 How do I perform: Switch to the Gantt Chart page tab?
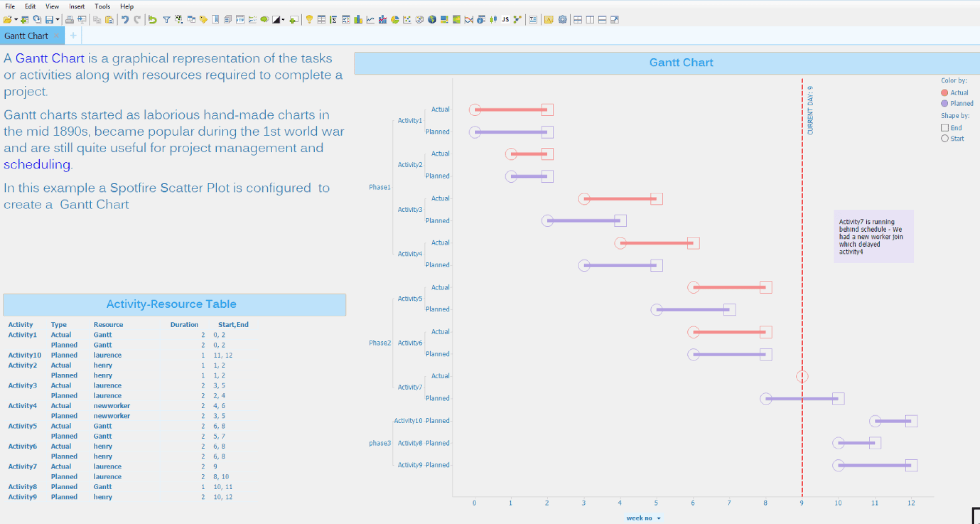[26, 36]
